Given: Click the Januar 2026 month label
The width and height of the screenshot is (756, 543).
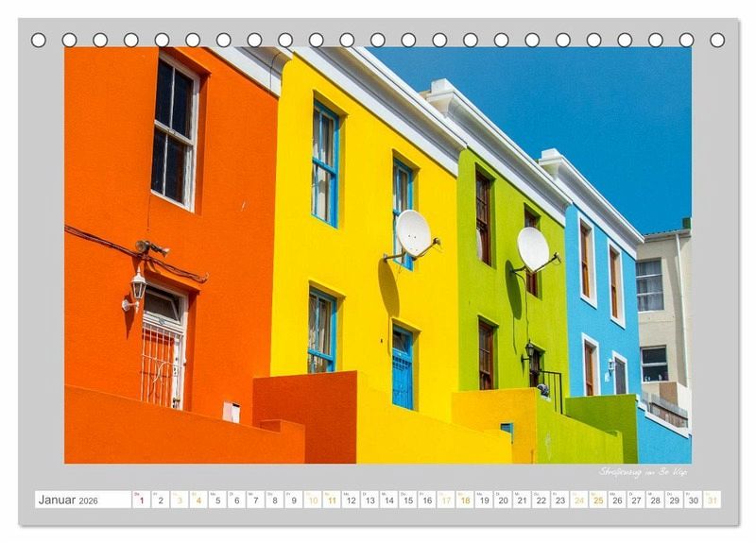Looking at the screenshot, I should tap(68, 500).
